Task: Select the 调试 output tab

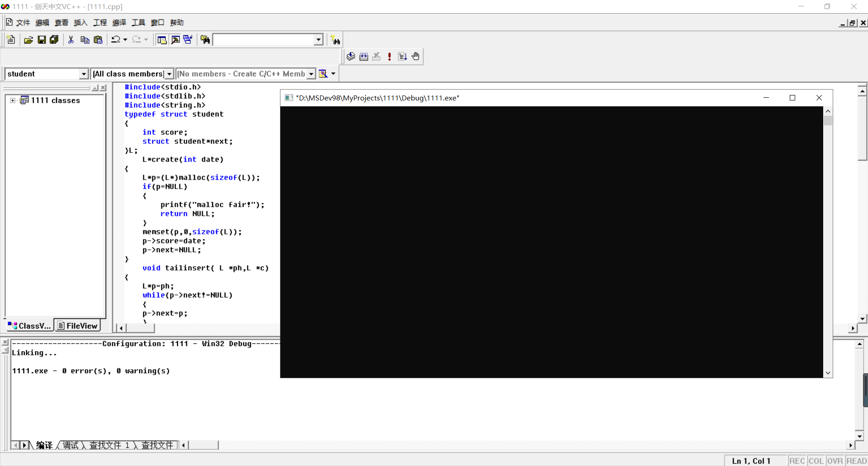Action: pyautogui.click(x=70, y=445)
